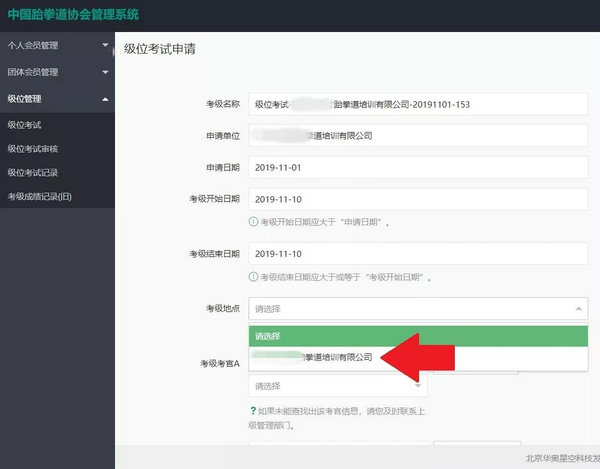Click the 考级考官A label
Screen dimensions: 600x469
pyautogui.click(x=220, y=363)
